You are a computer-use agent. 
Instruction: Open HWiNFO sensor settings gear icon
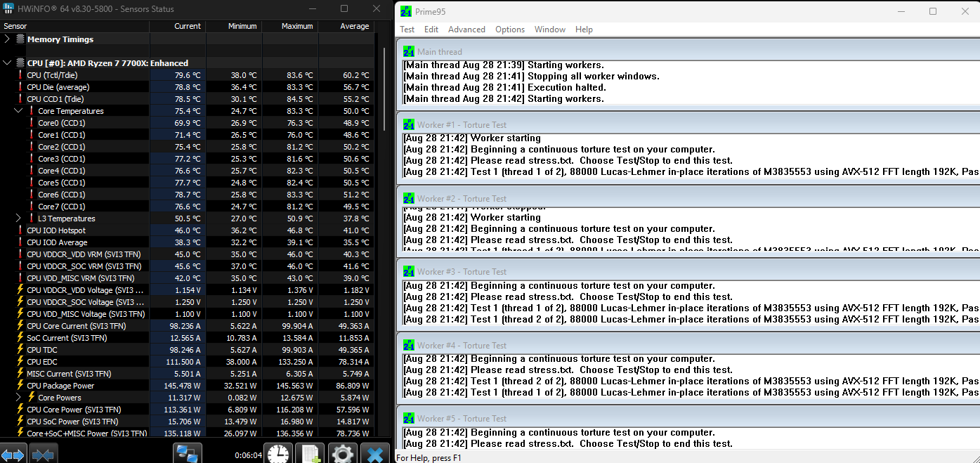(x=342, y=454)
